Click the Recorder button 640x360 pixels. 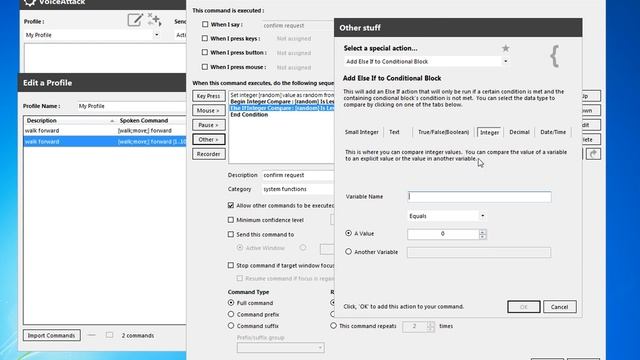click(209, 154)
